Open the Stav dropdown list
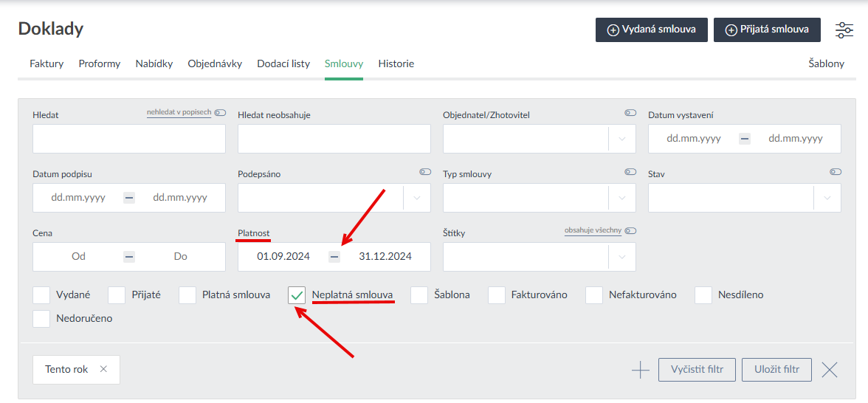868x403 pixels. pyautogui.click(x=827, y=198)
